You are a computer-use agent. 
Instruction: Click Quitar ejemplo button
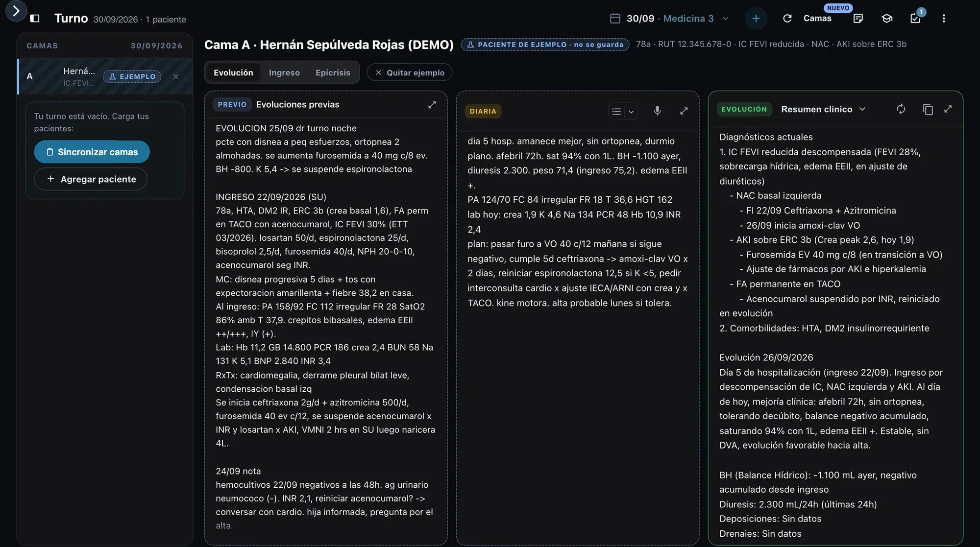410,72
